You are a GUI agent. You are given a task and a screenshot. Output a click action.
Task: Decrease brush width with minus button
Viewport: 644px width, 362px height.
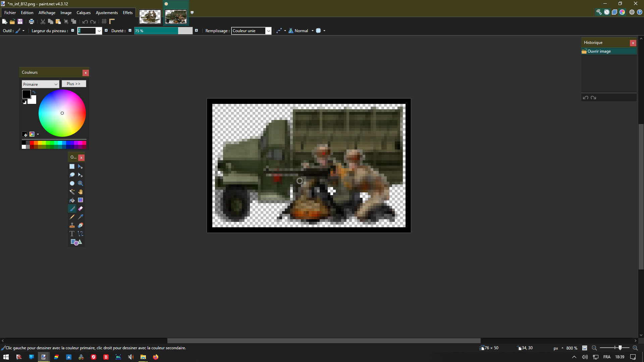tap(72, 31)
